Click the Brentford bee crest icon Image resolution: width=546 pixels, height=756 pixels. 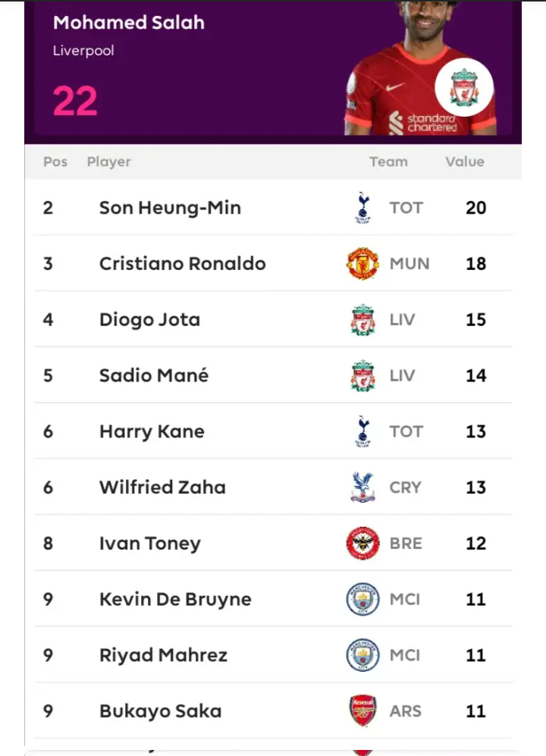(362, 544)
